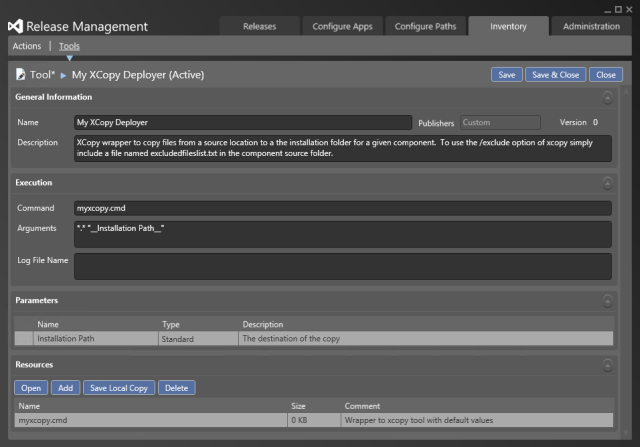The image size is (640, 447).
Task: Click the Close button in tool header
Action: (x=606, y=75)
